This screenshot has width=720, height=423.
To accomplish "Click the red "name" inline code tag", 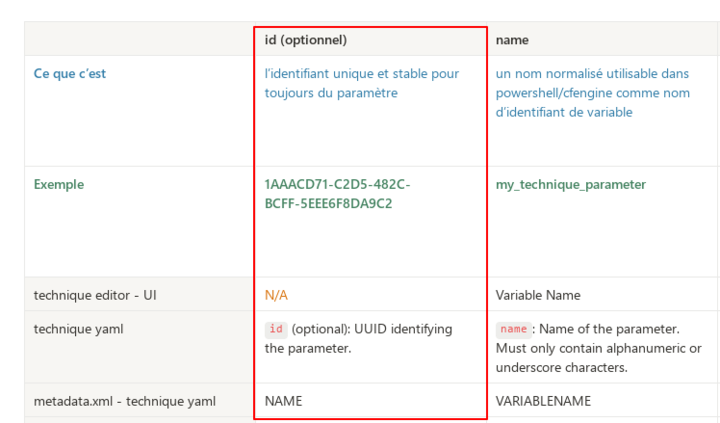I will click(513, 329).
